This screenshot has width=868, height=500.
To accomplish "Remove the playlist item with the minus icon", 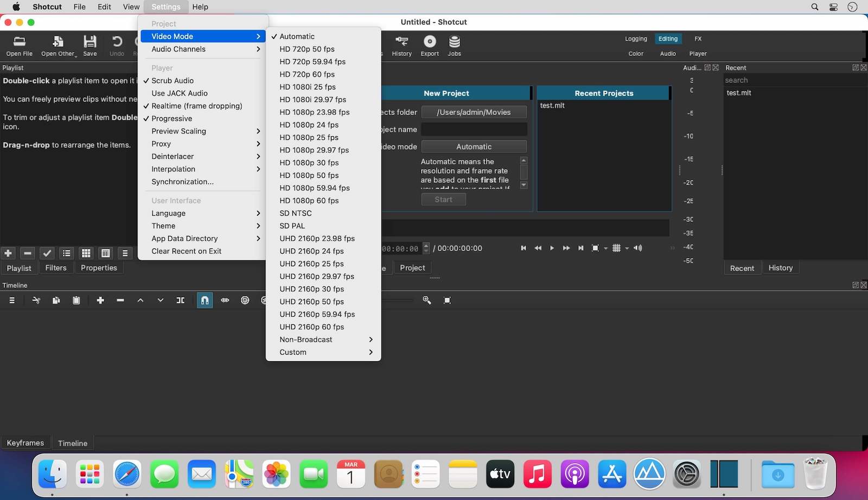I will tap(28, 253).
